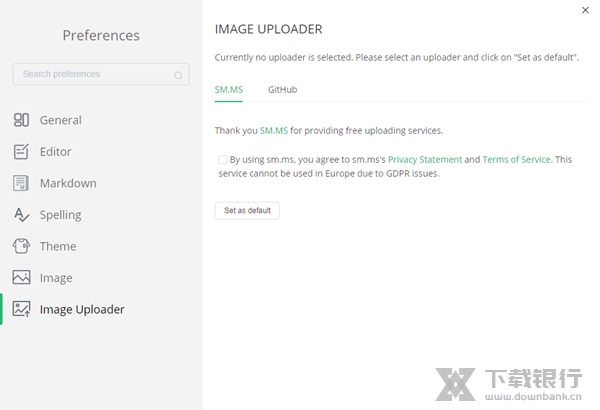
Task: Click the Image Uploader sidebar icon
Action: point(21,309)
